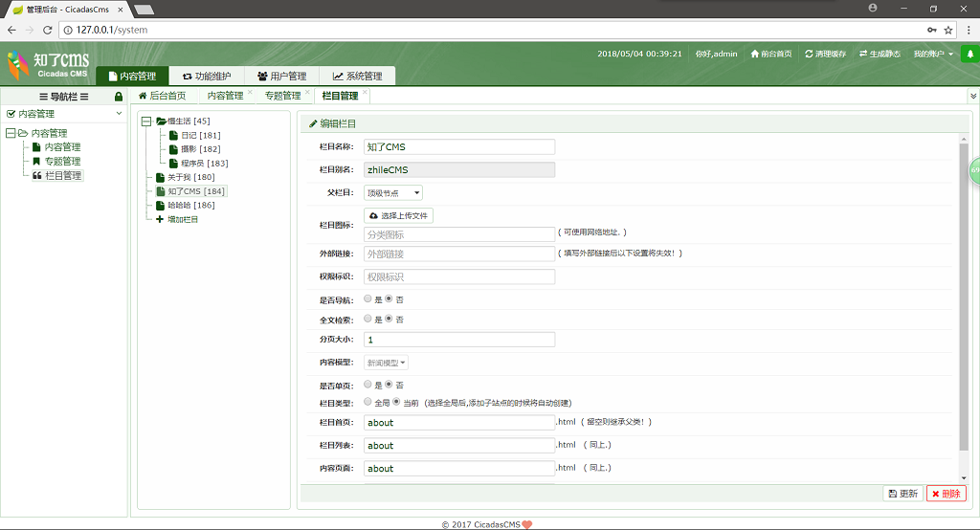Switch to the 专题管理 tab
This screenshot has width=980, height=530.
282,96
